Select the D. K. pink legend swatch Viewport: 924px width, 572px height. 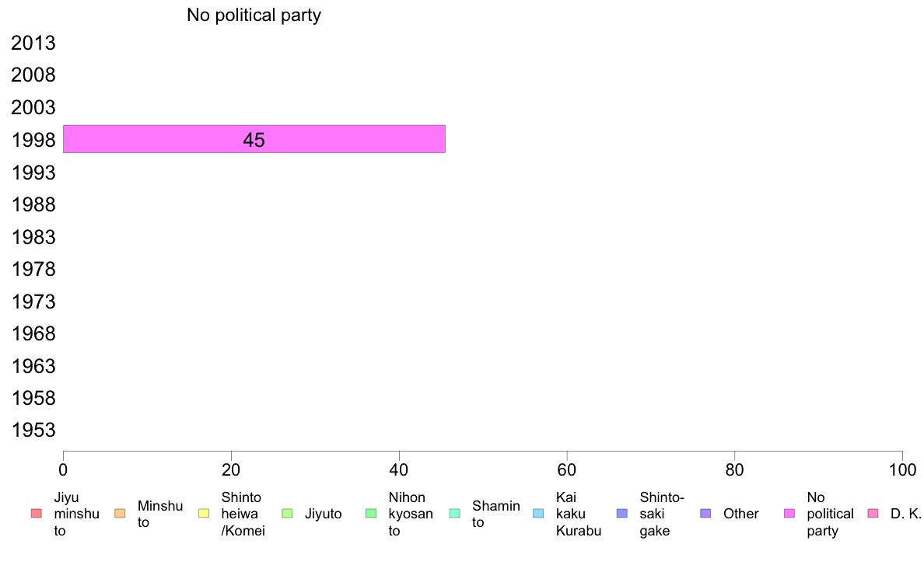(x=873, y=513)
